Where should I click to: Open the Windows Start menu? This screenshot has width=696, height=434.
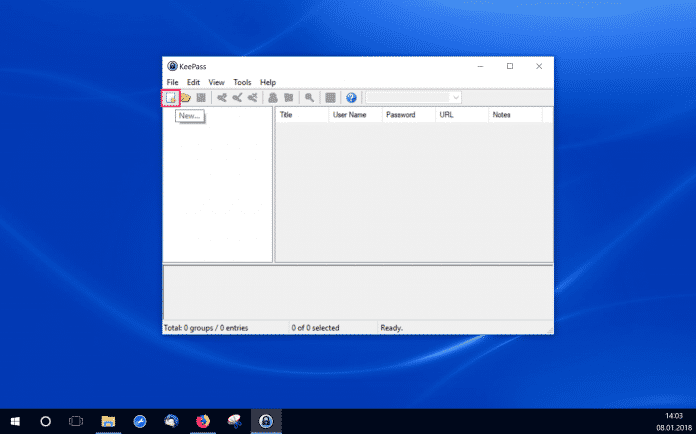click(16, 421)
